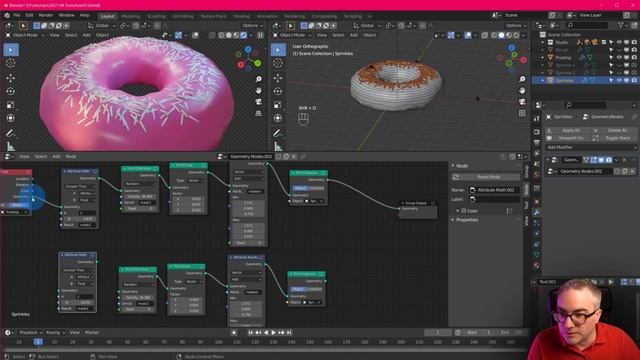
Task: Select the Annotate tool in pink donut viewport
Action: [x=11, y=133]
